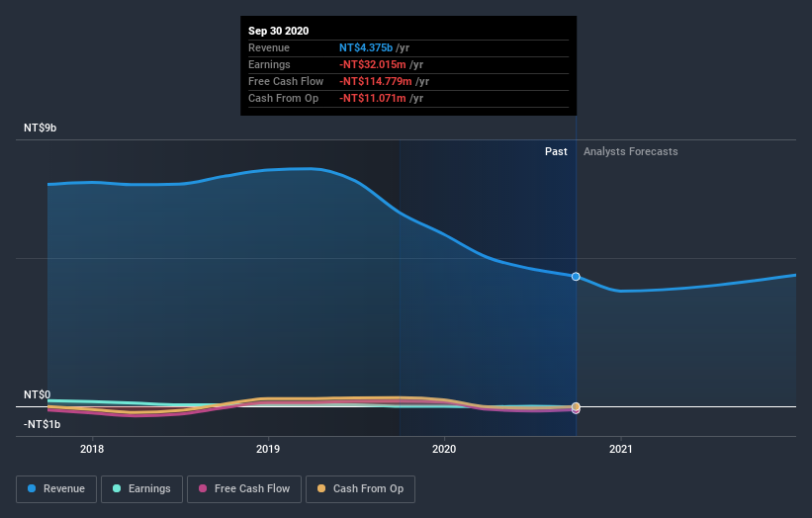Click the blue Revenue data point marker
812x518 pixels.
click(576, 277)
